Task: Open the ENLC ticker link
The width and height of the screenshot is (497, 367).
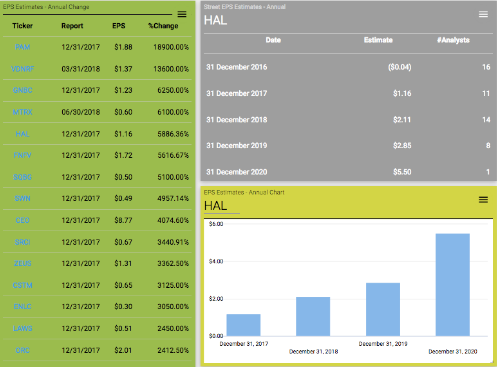Action: (x=23, y=307)
